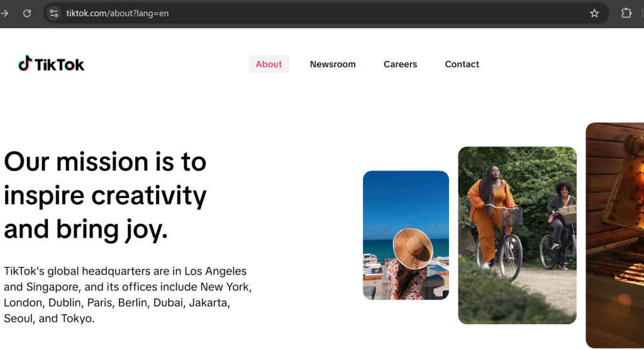Viewport: 644px width, 350px height.
Task: Click the browser forward arrow
Action: (x=5, y=13)
